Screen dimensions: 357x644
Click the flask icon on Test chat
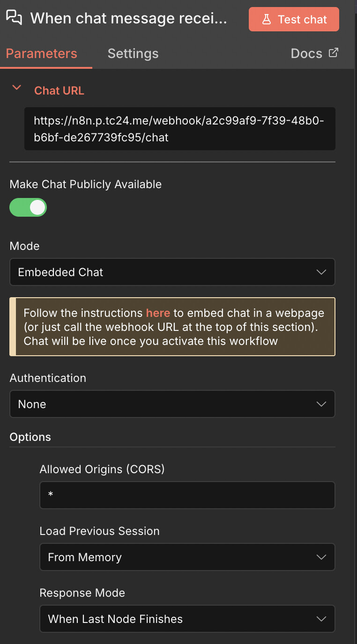coord(267,19)
